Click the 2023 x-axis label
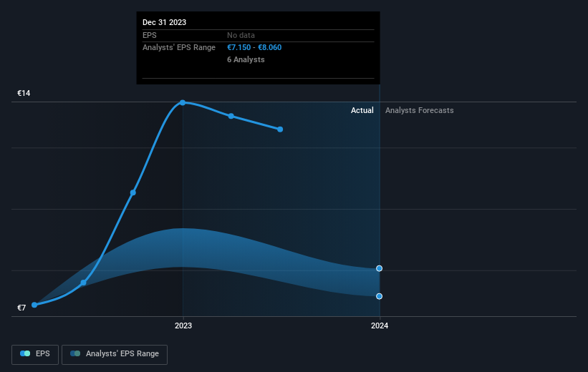 [183, 325]
